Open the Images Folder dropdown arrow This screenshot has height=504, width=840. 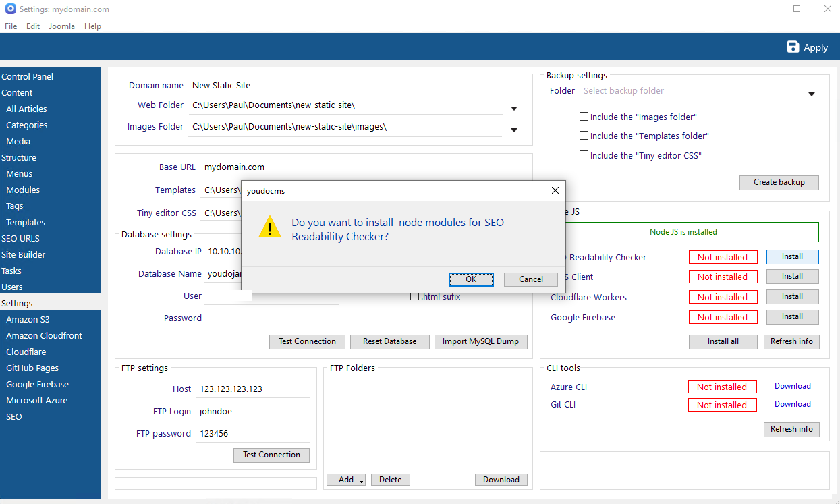point(513,130)
